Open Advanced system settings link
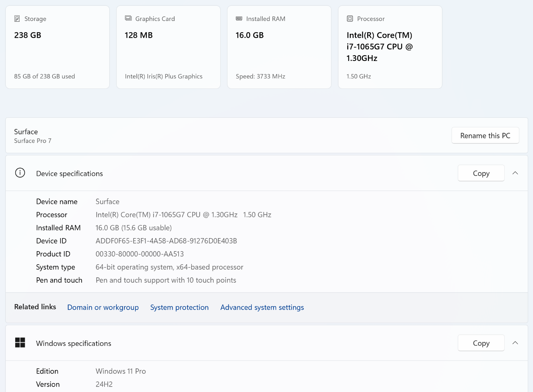The image size is (533, 392). [262, 307]
